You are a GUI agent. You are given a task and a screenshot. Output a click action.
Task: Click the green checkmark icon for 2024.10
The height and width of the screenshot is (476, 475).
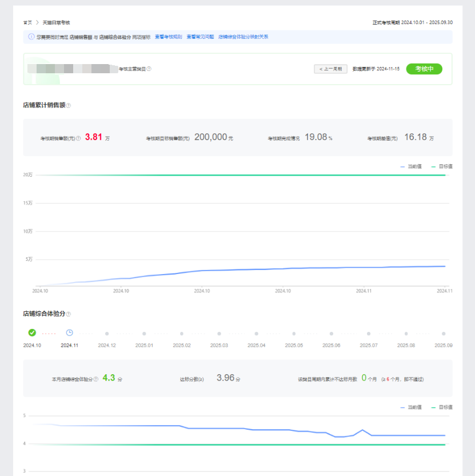coord(32,332)
